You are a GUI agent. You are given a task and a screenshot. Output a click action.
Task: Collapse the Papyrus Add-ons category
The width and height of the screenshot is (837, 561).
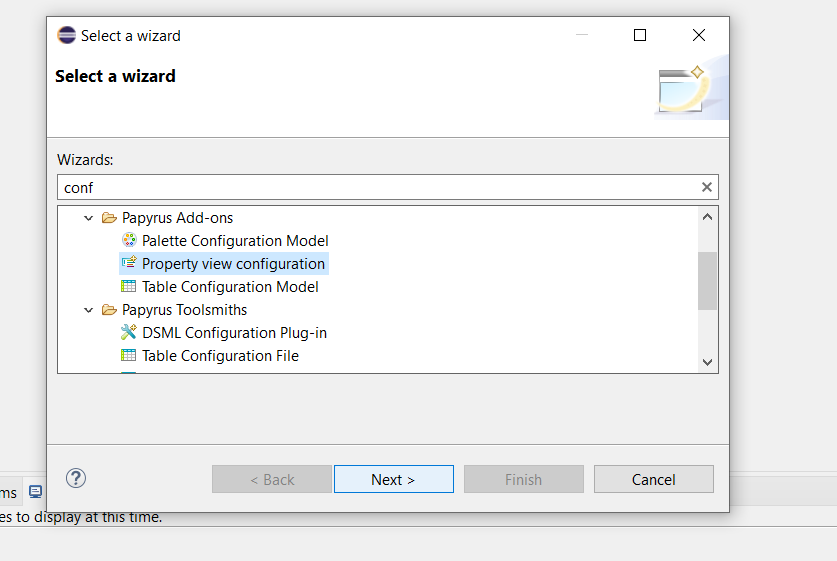[89, 218]
